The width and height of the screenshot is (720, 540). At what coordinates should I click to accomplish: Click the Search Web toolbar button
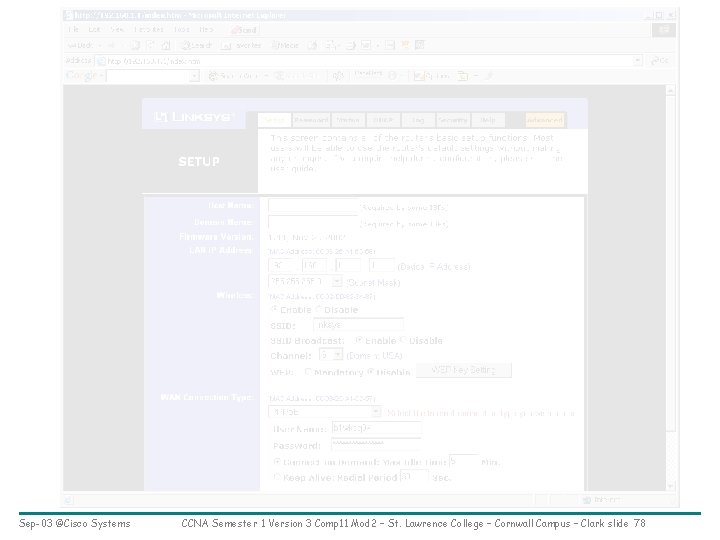click(236, 76)
